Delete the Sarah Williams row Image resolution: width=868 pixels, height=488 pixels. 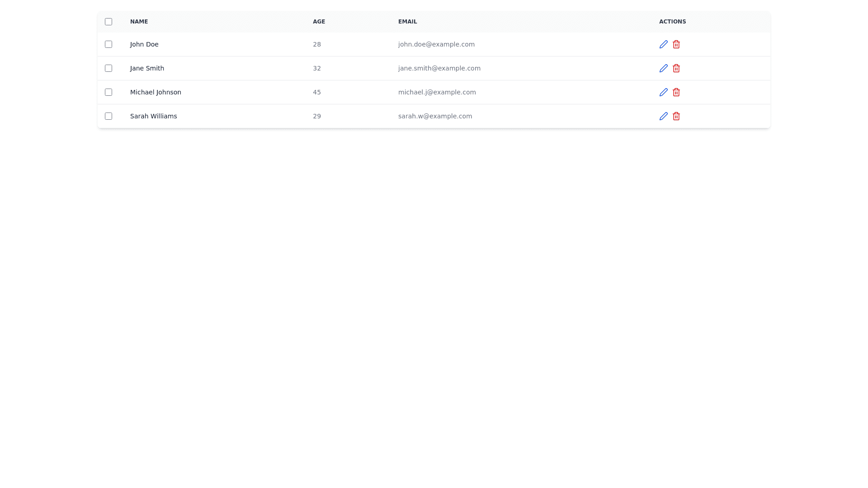676,116
